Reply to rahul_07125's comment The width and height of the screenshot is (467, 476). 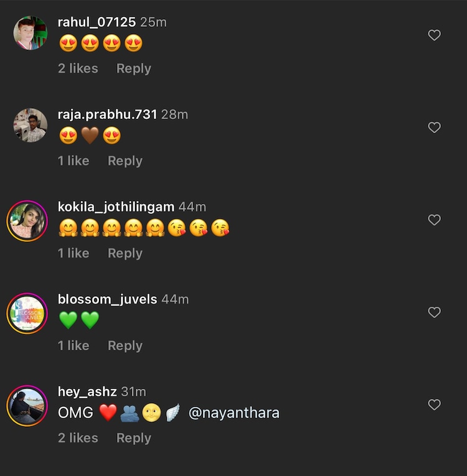[x=134, y=68]
